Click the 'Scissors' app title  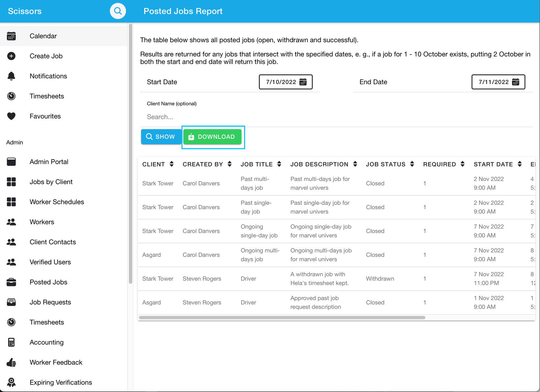tap(25, 11)
